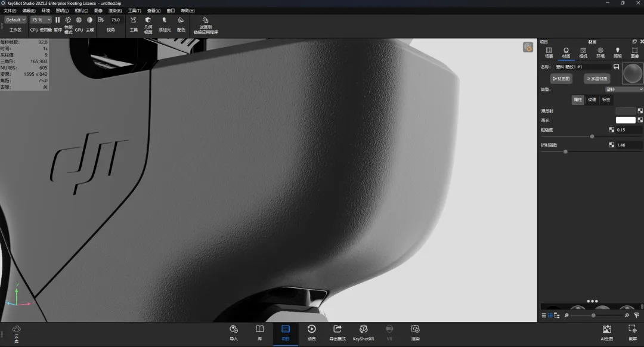The width and height of the screenshot is (644, 347).
Task: Open the 渲染(R) menu
Action: (115, 11)
